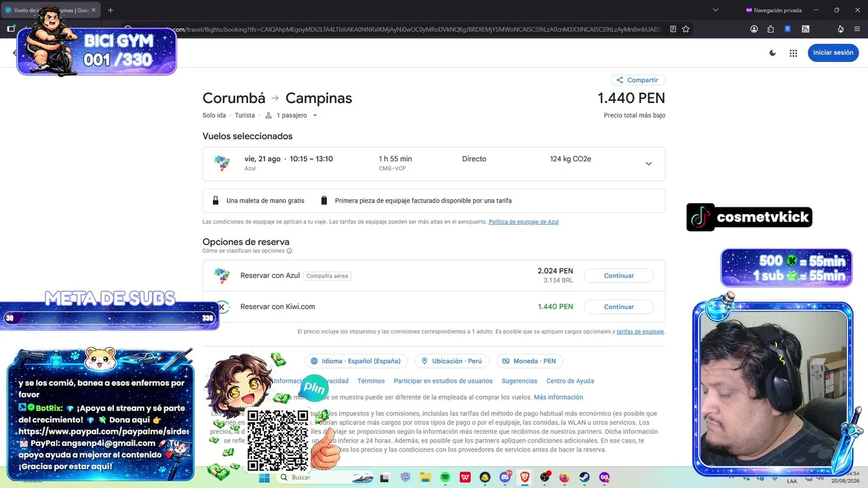Screen dimensions: 868x488
Task: Click the Azul price 2.024 PEN
Action: pyautogui.click(x=555, y=271)
